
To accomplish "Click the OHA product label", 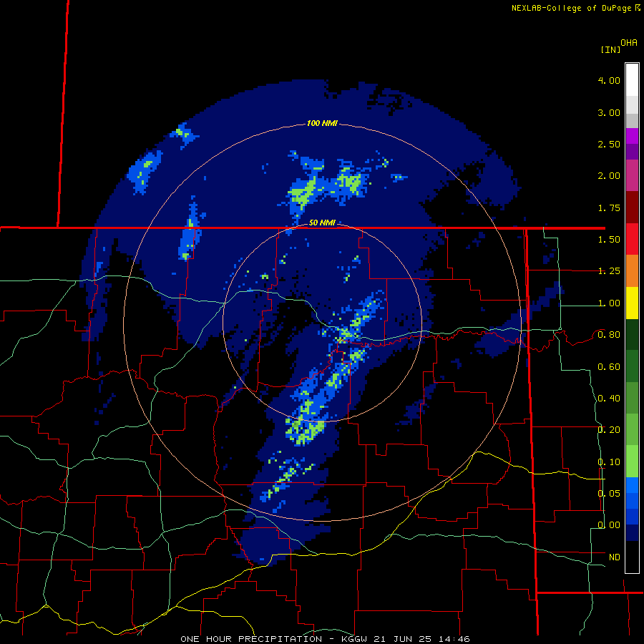I will click(x=629, y=43).
